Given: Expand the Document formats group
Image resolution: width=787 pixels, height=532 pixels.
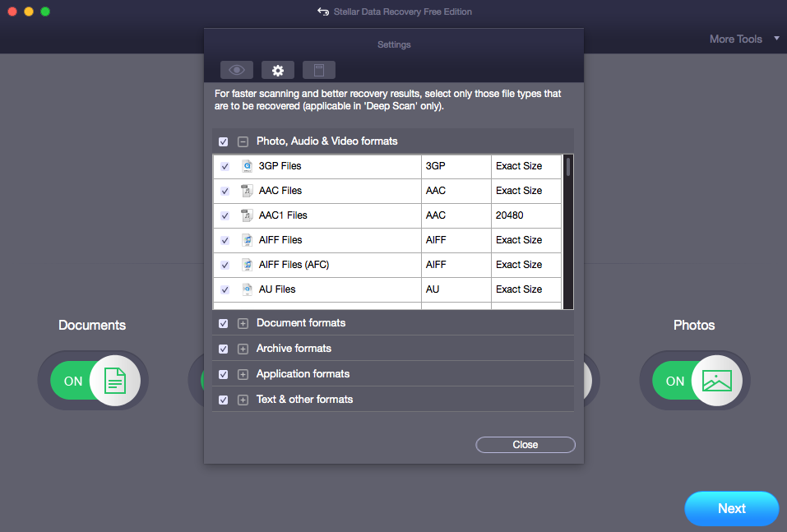Looking at the screenshot, I should tap(243, 323).
